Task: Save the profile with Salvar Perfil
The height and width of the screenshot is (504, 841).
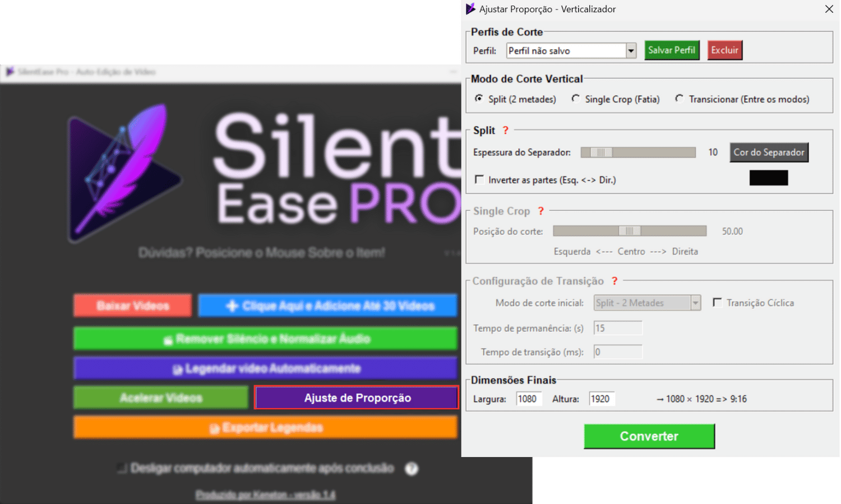Action: [672, 50]
